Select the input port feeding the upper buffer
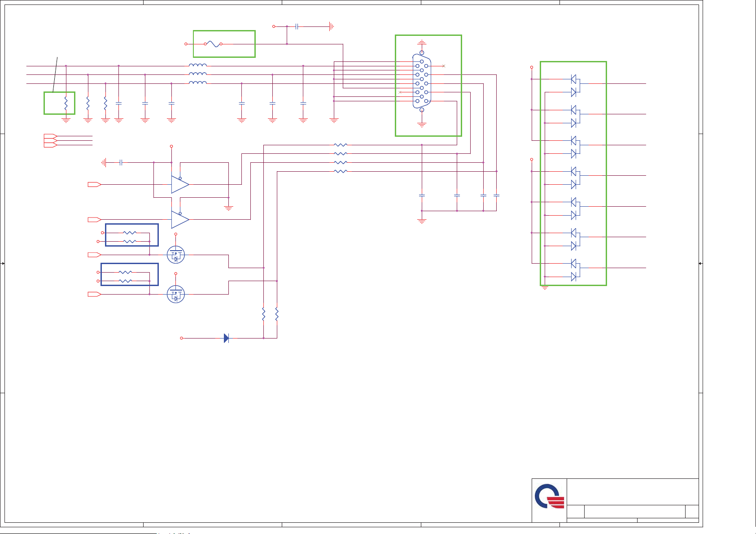 (94, 184)
